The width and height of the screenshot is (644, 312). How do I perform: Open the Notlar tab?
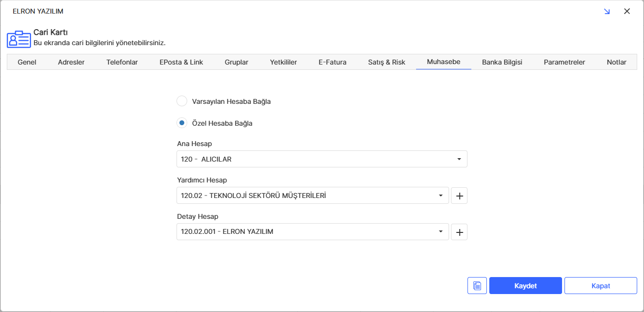tap(616, 62)
